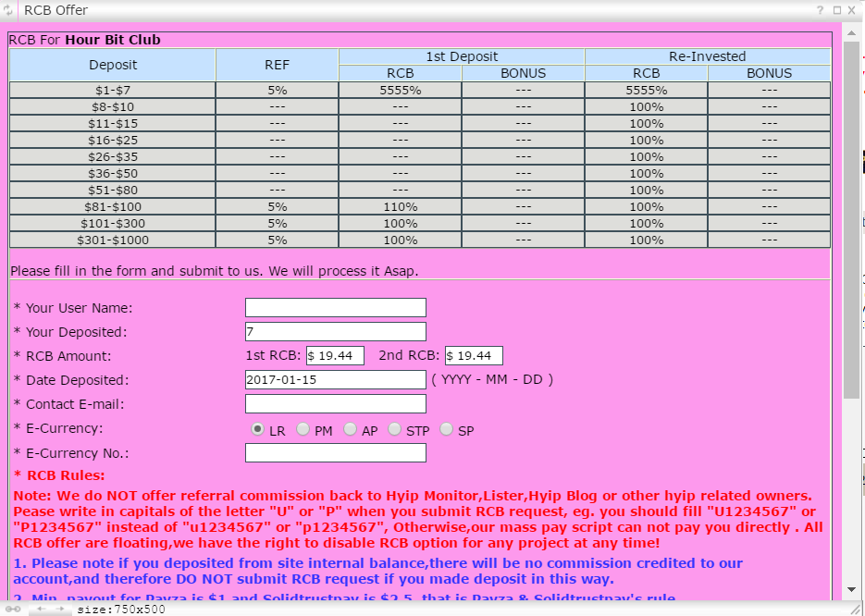Click the $8-$10 deposit cell

coord(113,107)
